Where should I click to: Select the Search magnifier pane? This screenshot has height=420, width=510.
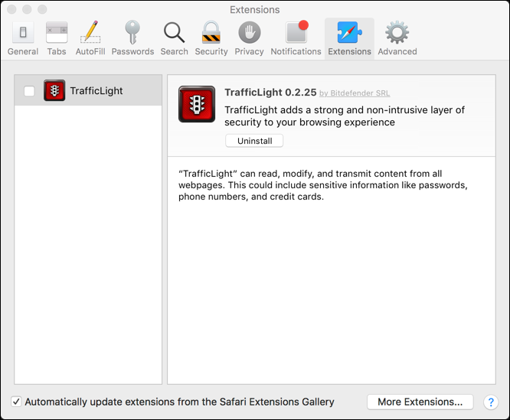tap(175, 39)
